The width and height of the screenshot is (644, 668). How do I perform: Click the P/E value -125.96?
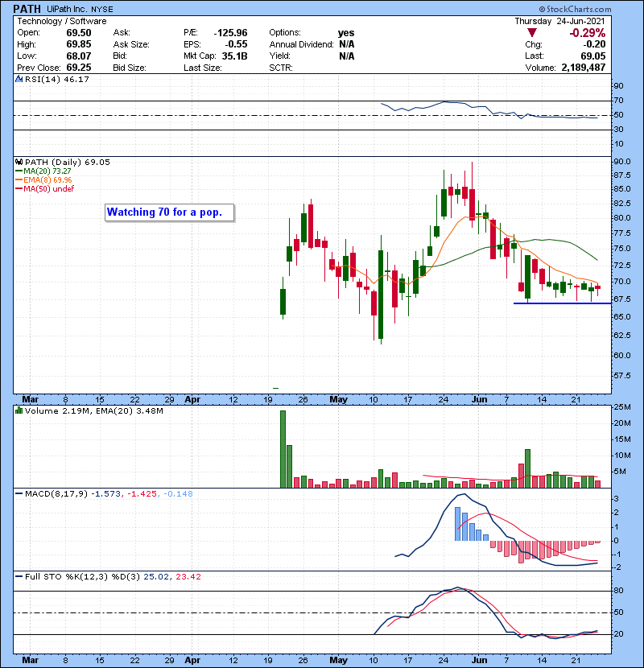(x=230, y=33)
